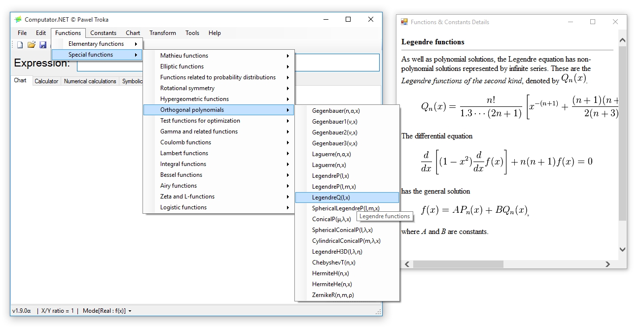The height and width of the screenshot is (331, 644).
Task: Click the Functions & Constants Details window icon
Action: pyautogui.click(x=404, y=22)
